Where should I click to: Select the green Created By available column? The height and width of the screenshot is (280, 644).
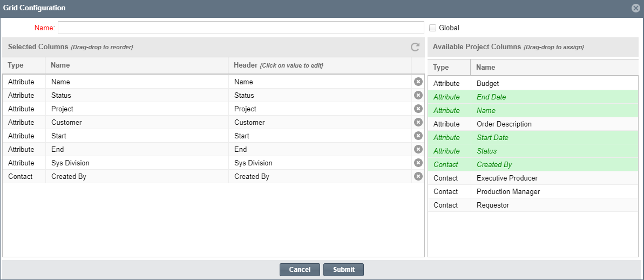coord(533,165)
